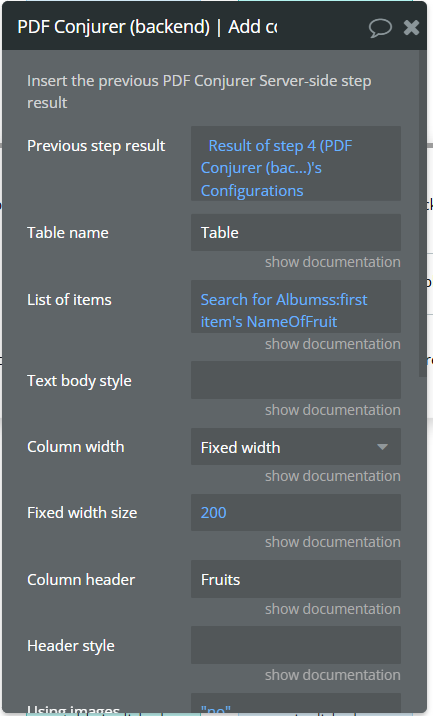The width and height of the screenshot is (433, 716).
Task: Click the Column header field with Fruits
Action: point(296,579)
